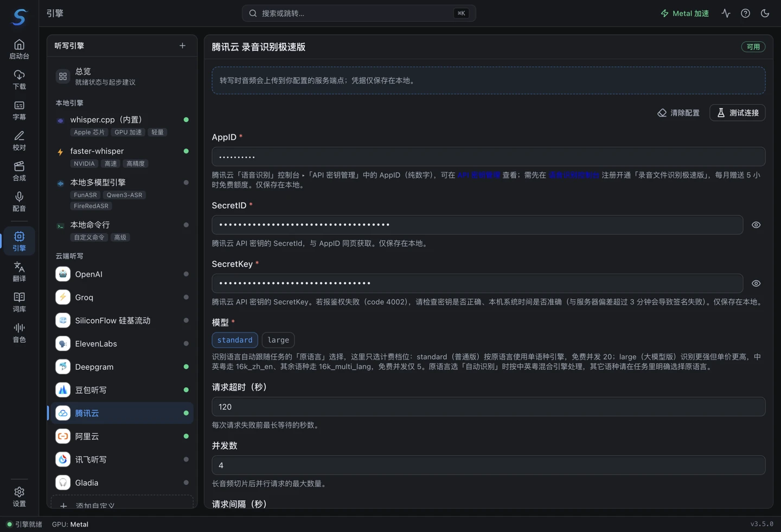The height and width of the screenshot is (532, 781).
Task: Click the first blue link in AppID description
Action: 479,175
